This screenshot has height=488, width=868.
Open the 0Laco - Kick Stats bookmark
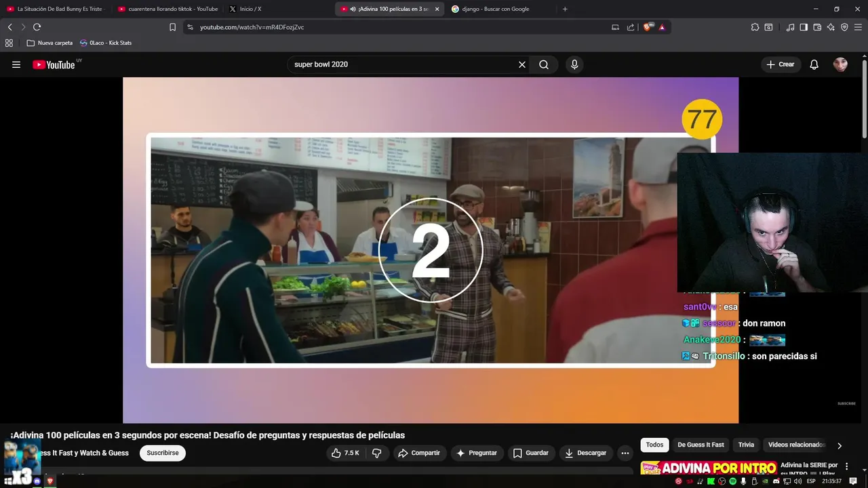click(x=106, y=43)
